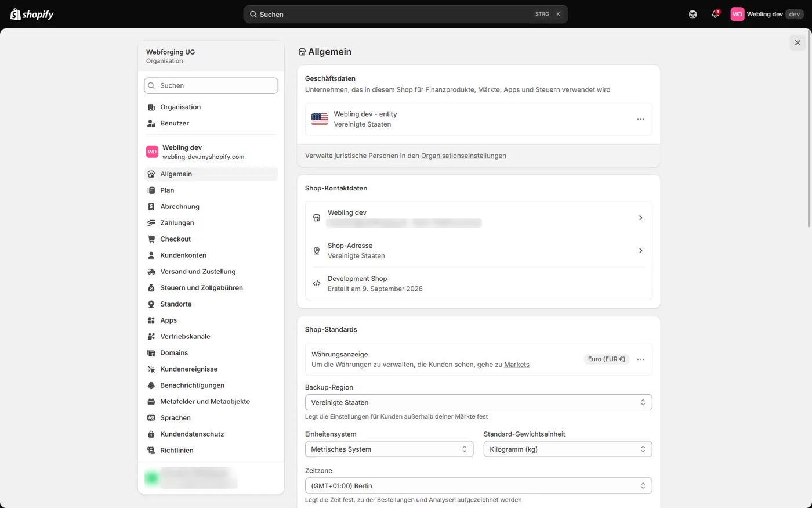
Task: Click the Vertriebskanäle icon
Action: [151, 337]
